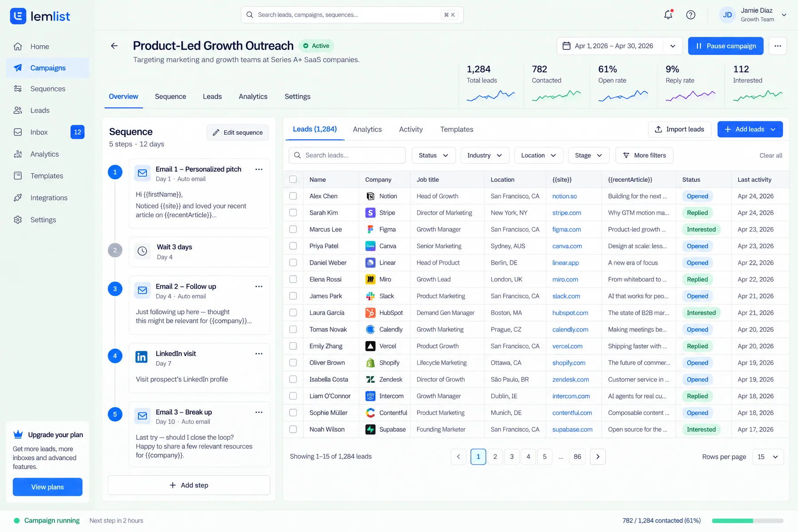The width and height of the screenshot is (798, 532).
Task: Tick the checkbox for Laura García
Action: (x=293, y=313)
